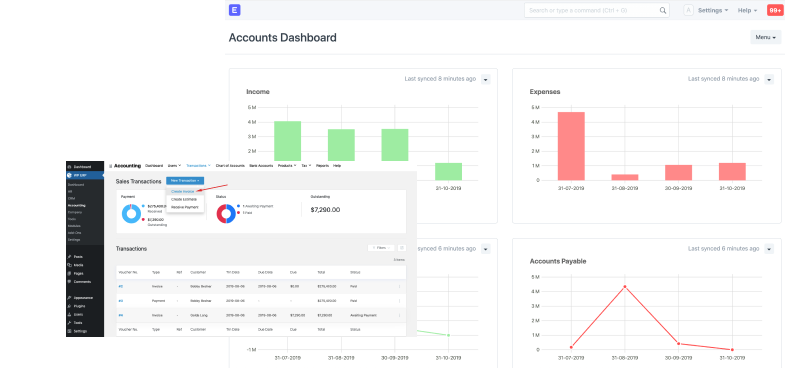Open the Menu button on Accounts Dashboard
785x368 pixels.
coord(765,37)
